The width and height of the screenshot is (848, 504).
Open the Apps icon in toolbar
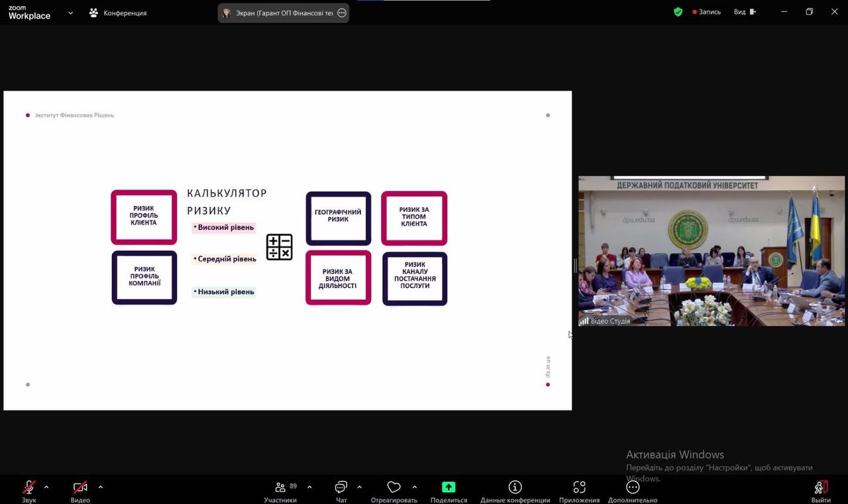coord(579,488)
